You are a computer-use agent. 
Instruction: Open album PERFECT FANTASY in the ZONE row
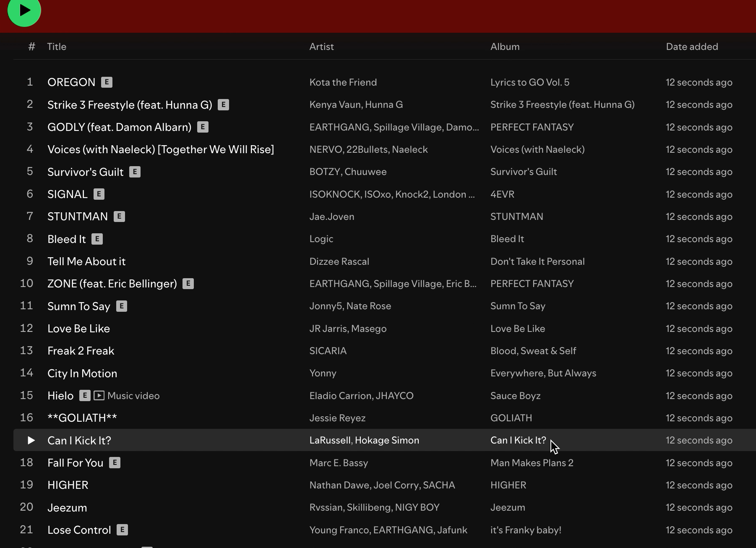coord(532,284)
